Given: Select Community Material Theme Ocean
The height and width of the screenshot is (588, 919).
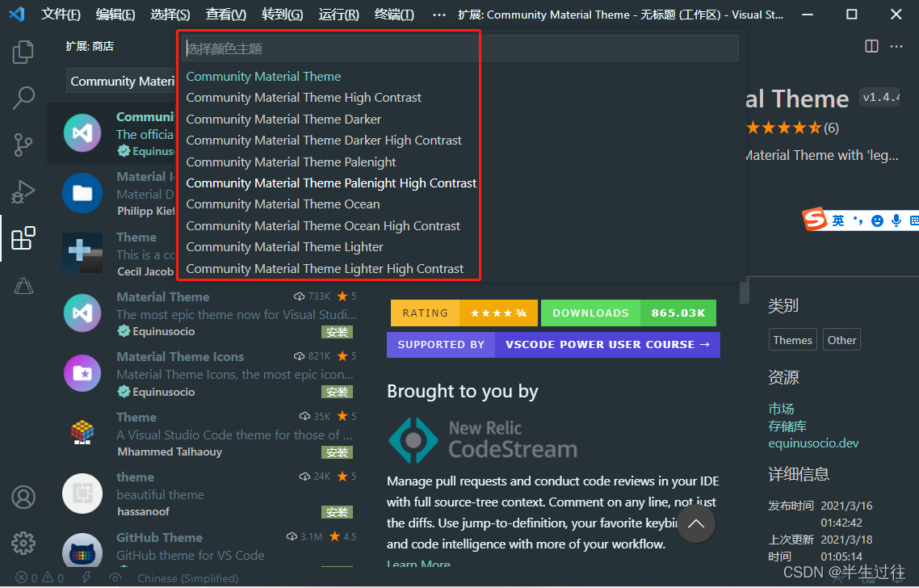Looking at the screenshot, I should point(460,204).
